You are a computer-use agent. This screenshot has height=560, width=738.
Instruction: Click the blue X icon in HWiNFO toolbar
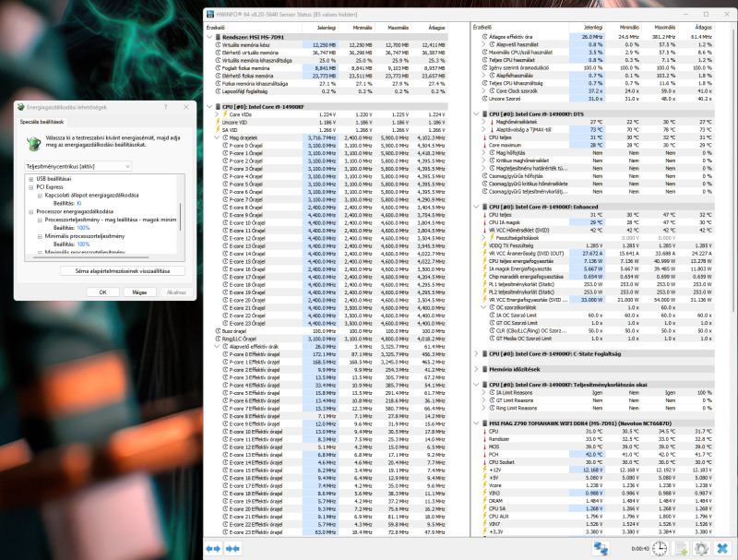point(722,548)
